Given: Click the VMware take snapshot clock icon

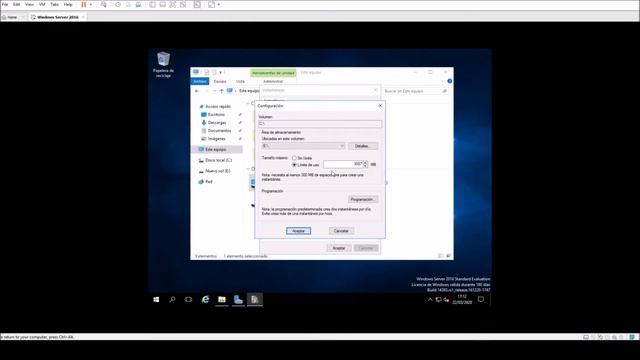Looking at the screenshot, I should [x=118, y=4].
